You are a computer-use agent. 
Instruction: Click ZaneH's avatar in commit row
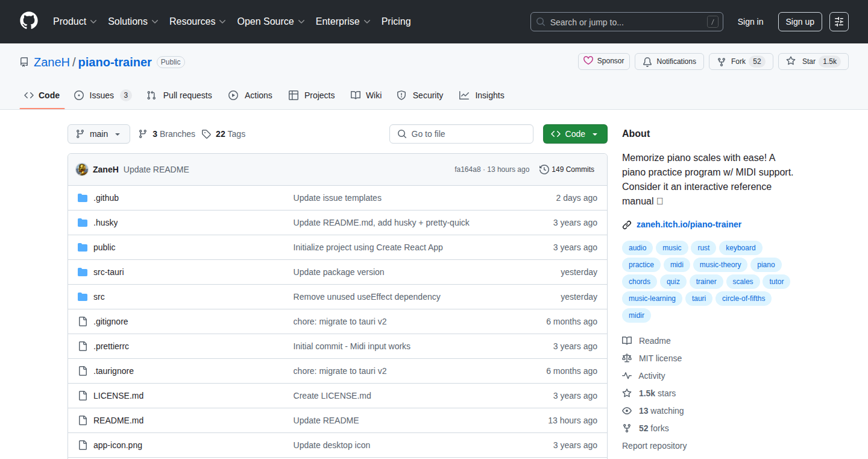[82, 169]
